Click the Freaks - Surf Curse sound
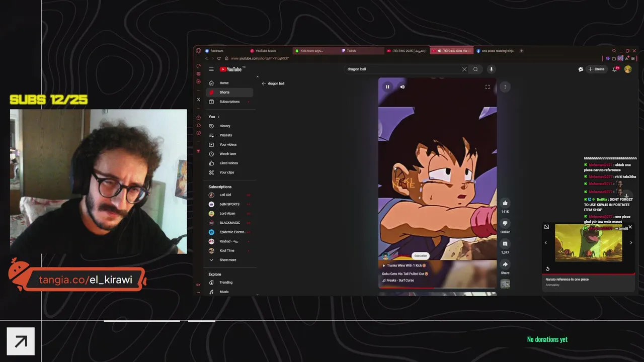This screenshot has height=362, width=644. (x=398, y=281)
